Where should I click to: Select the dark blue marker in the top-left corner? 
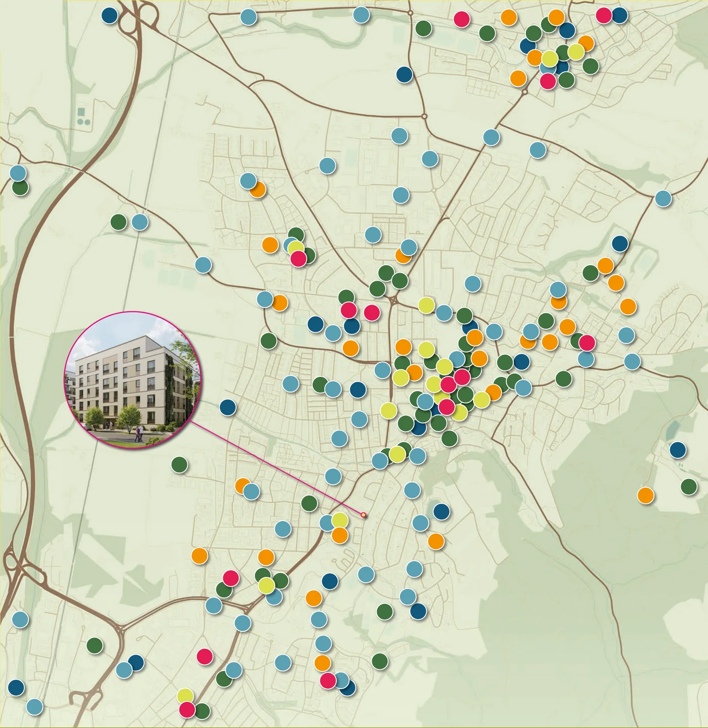(x=109, y=15)
